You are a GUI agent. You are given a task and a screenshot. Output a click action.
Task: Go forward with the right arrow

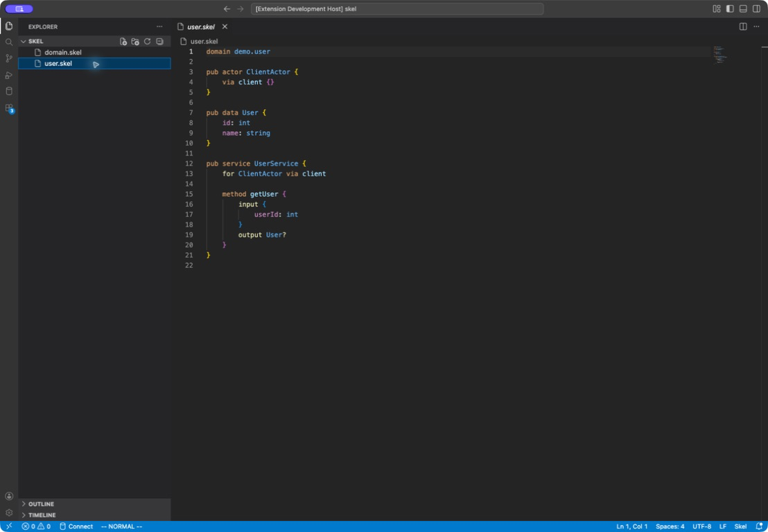click(240, 9)
